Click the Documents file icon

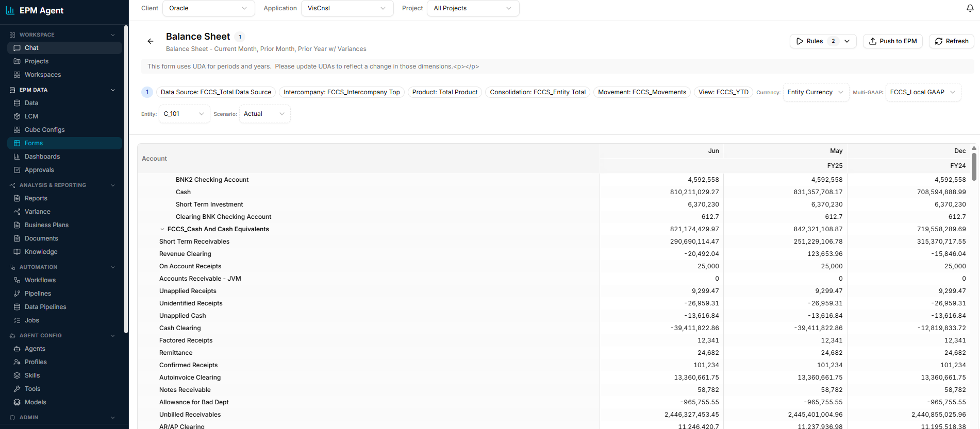pyautogui.click(x=17, y=238)
